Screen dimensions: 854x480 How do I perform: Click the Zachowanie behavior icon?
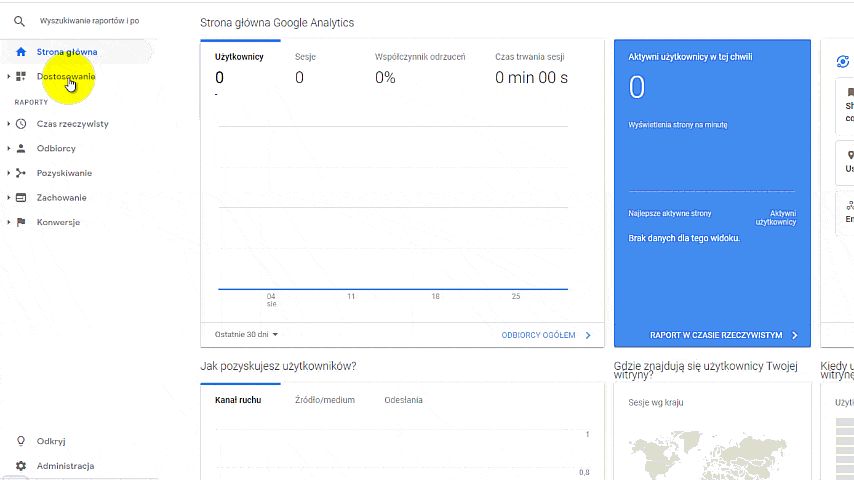(x=21, y=197)
